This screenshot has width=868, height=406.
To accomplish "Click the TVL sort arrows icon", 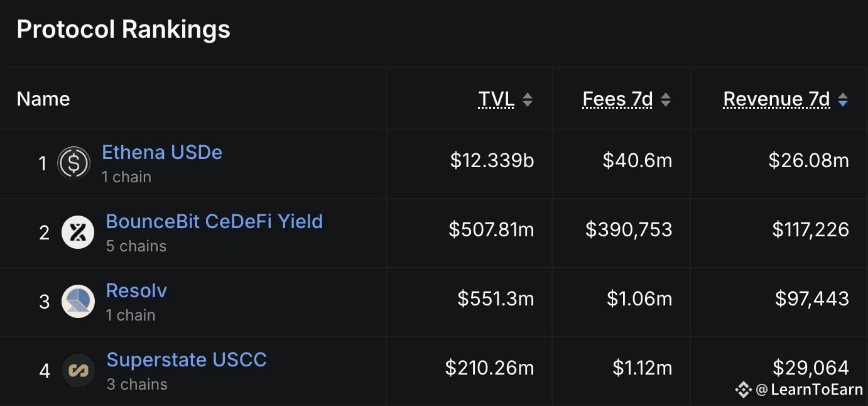I will click(528, 99).
